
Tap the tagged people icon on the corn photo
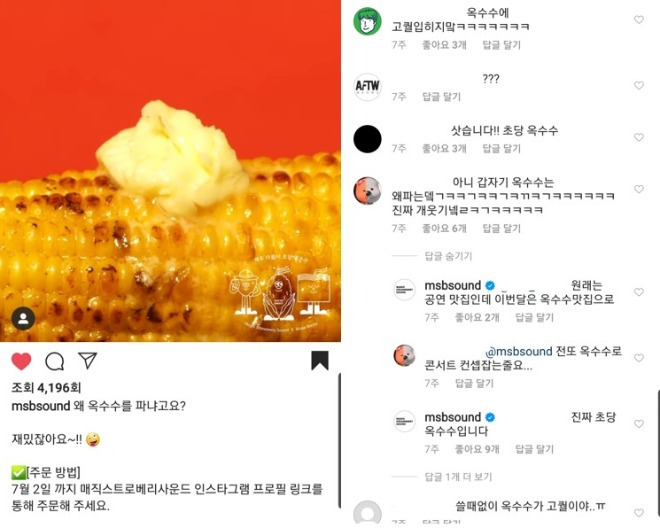(x=24, y=319)
